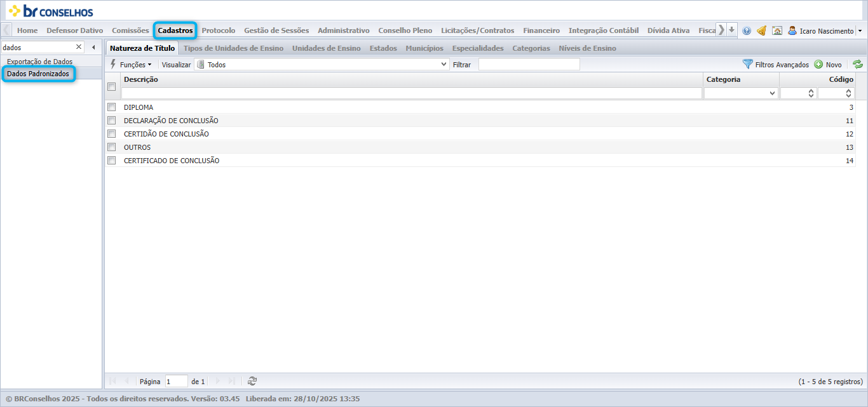Open the blue help question mark icon
868x407 pixels.
[x=747, y=30]
